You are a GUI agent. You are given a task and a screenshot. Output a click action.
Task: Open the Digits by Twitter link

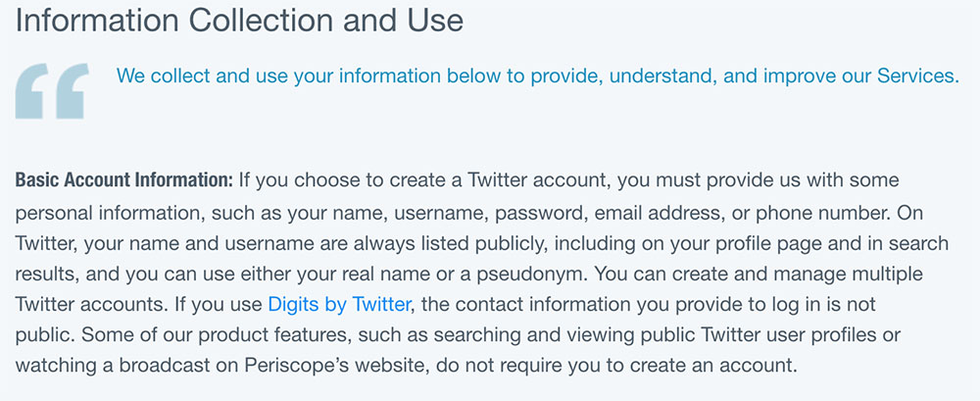click(x=339, y=305)
